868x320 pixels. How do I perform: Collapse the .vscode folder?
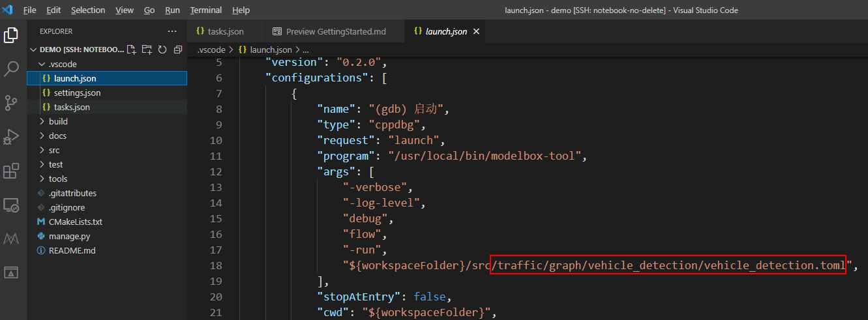coord(107,64)
